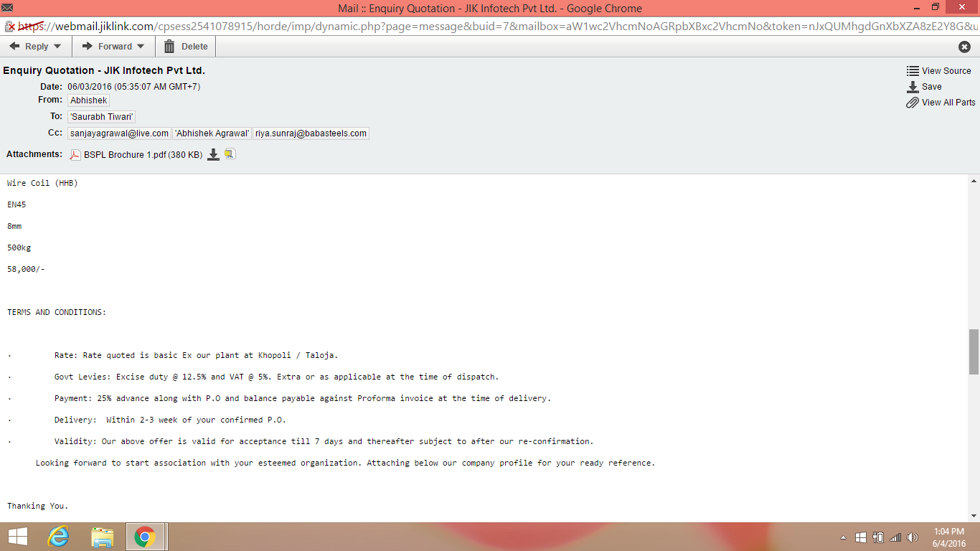This screenshot has width=980, height=551.
Task: Select sender Abhishek in From field
Action: [x=89, y=100]
